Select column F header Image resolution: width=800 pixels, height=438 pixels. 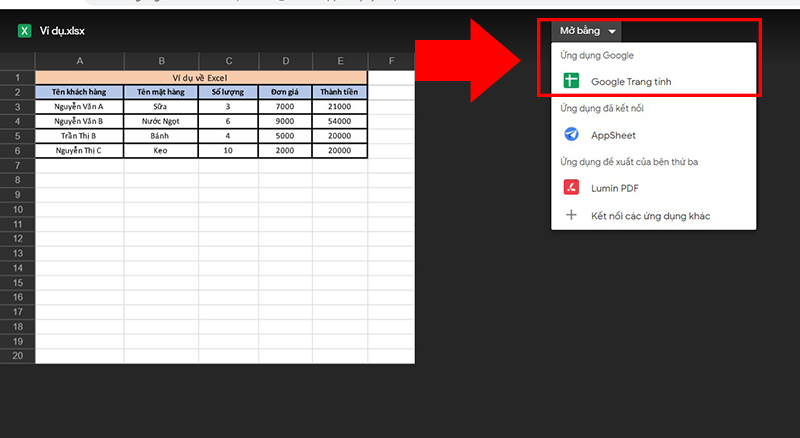[x=391, y=61]
